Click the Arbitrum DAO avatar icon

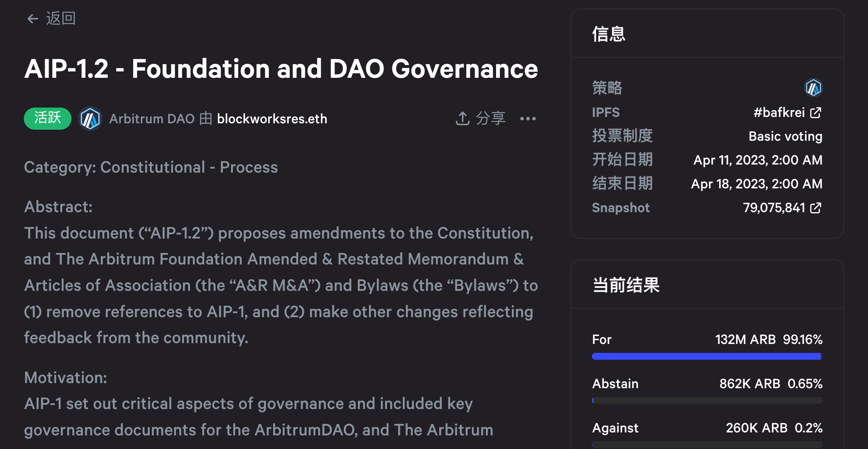click(x=90, y=119)
